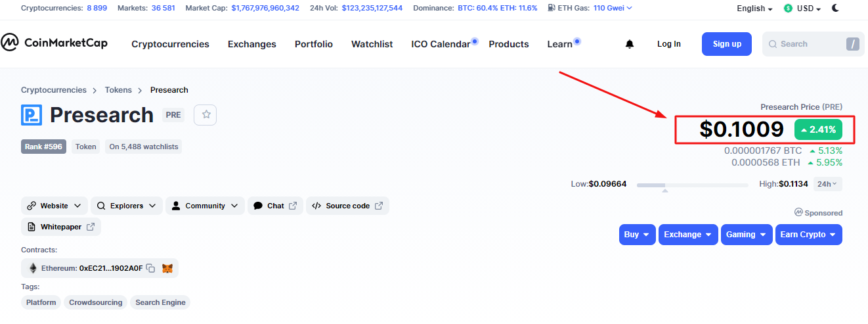
Task: Click the market cap value link
Action: (265, 8)
